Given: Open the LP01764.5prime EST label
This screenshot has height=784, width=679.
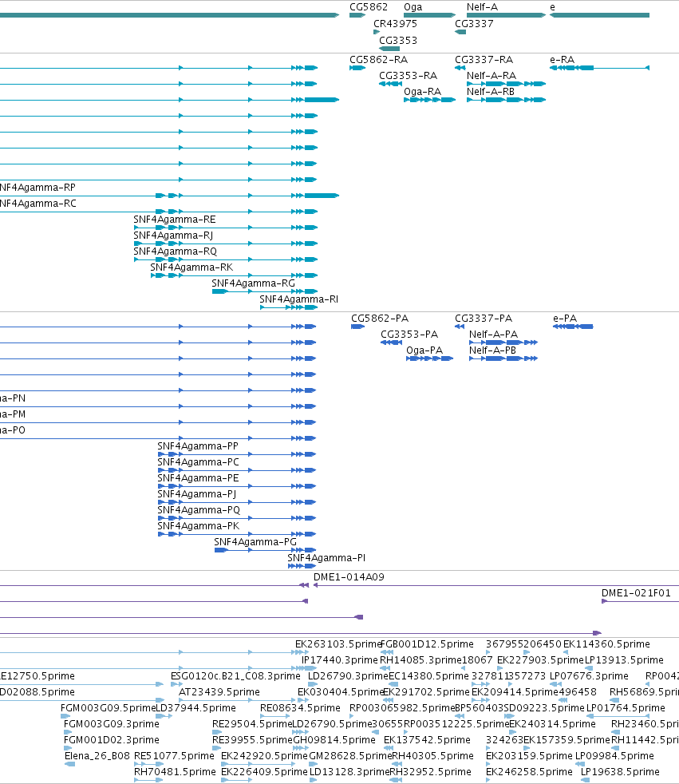Looking at the screenshot, I should [x=626, y=708].
